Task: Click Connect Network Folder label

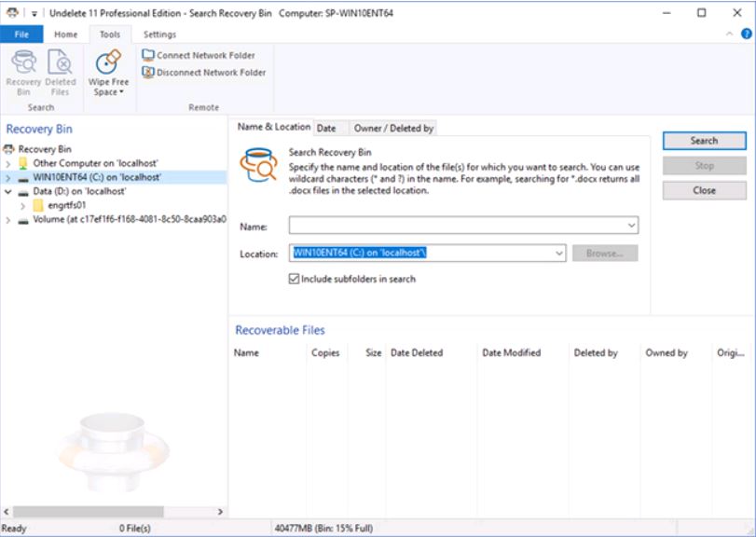Action: coord(206,55)
